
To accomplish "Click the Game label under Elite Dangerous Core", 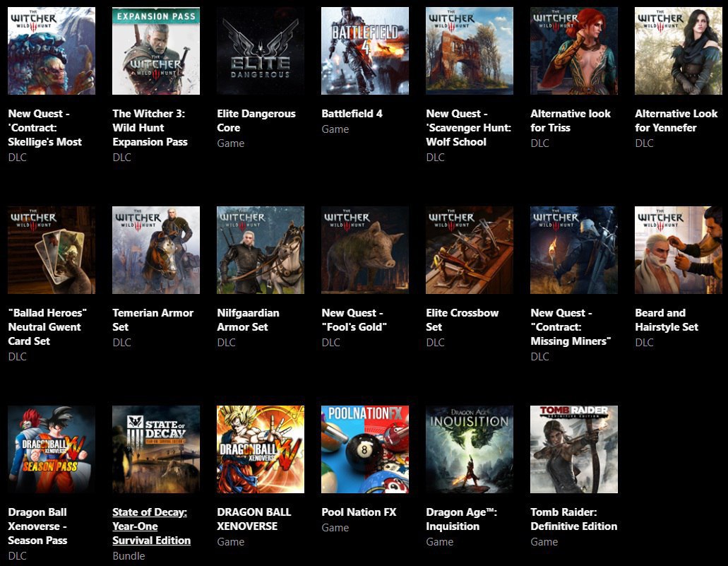I will [231, 143].
